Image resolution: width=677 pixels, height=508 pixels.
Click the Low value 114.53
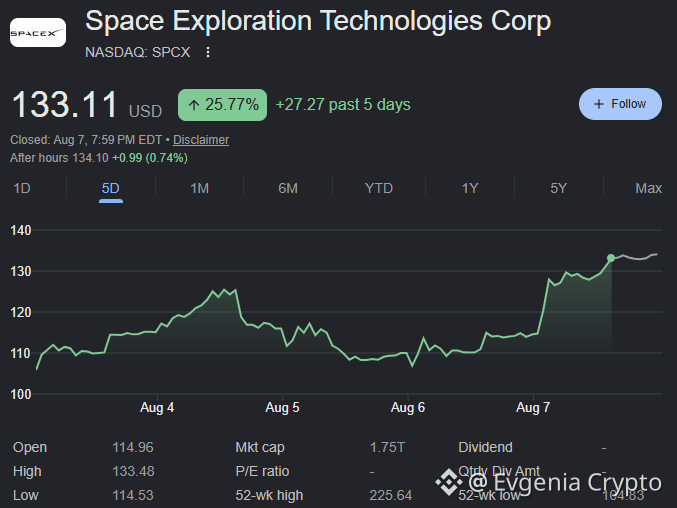click(x=133, y=495)
